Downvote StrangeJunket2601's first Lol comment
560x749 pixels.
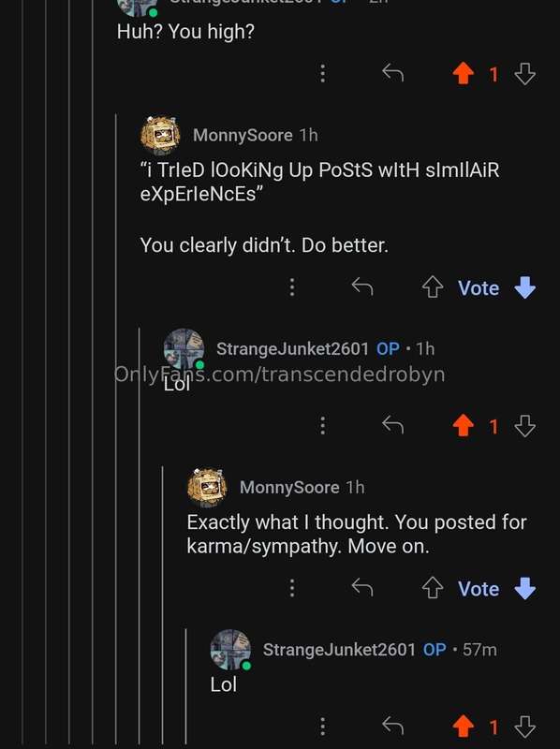524,426
